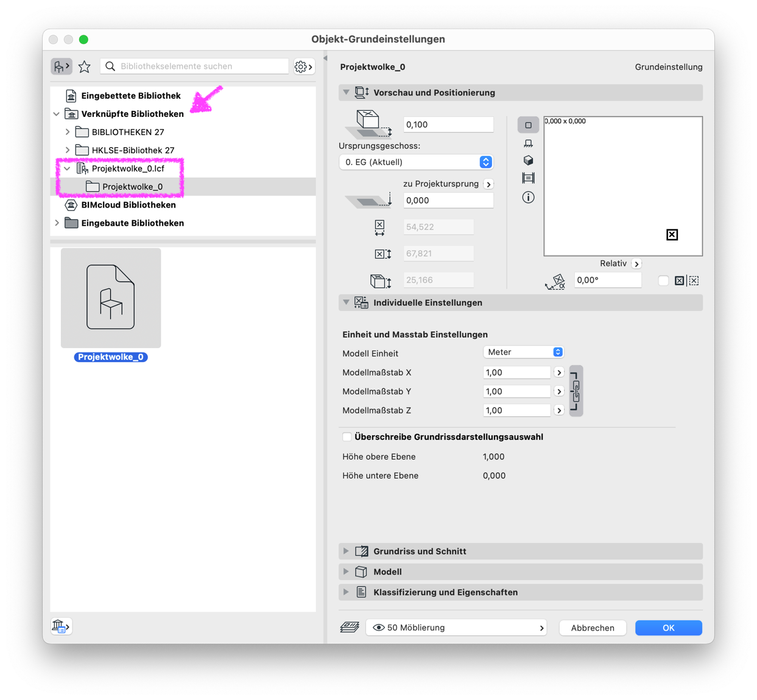Switch preview to 3D shaded view
The height and width of the screenshot is (700, 757).
528,161
